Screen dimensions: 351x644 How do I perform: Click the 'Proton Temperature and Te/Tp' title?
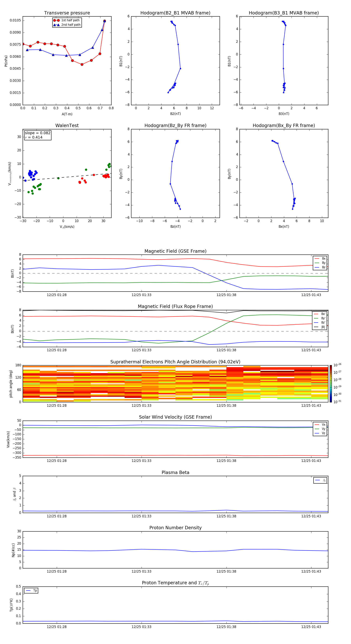tap(175, 583)
